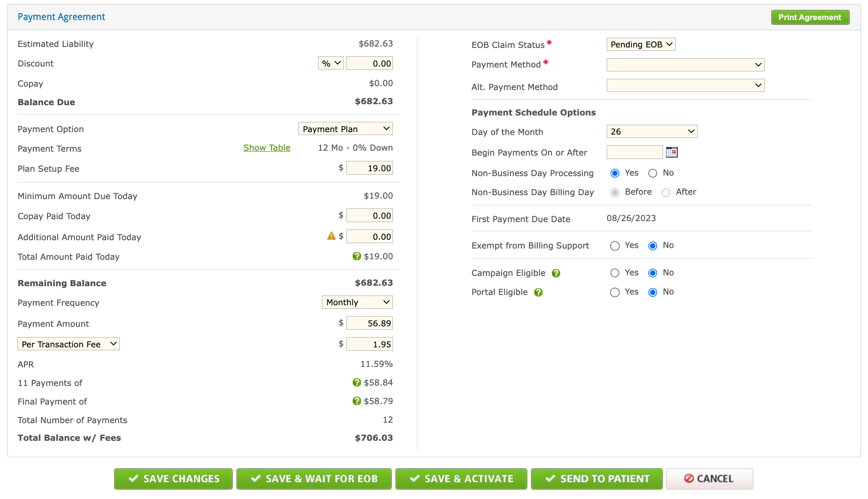
Task: Click Portal Eligible help icon
Action: 538,293
